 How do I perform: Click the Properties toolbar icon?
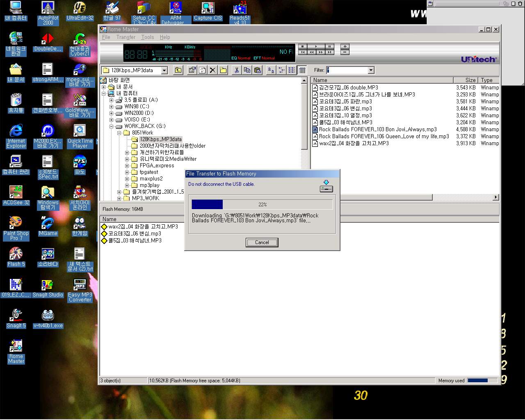coord(192,70)
